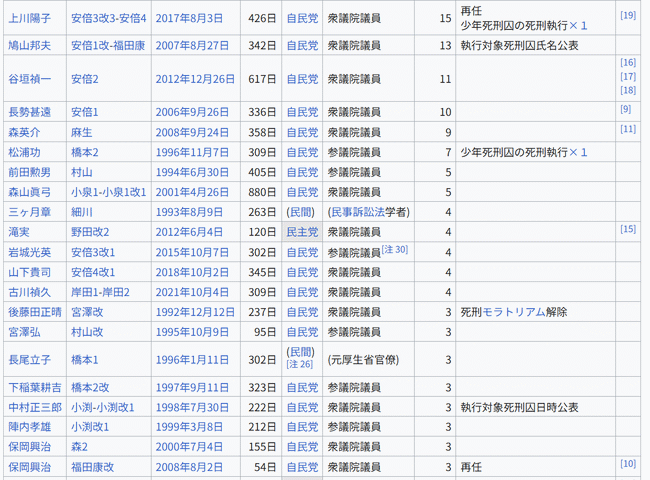Click the 森山眞弓 name link
Viewport: 650px width, 480px height.
29,192
